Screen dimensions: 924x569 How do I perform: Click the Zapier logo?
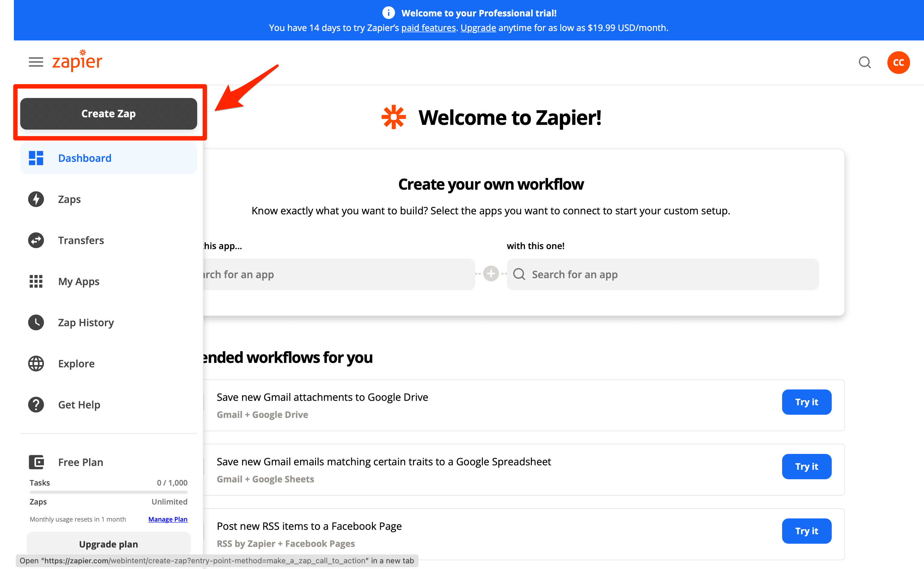pos(77,61)
